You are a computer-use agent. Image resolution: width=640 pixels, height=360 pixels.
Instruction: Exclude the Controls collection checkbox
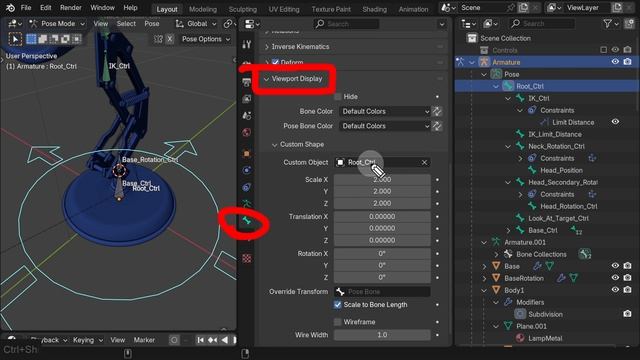pyautogui.click(x=604, y=50)
